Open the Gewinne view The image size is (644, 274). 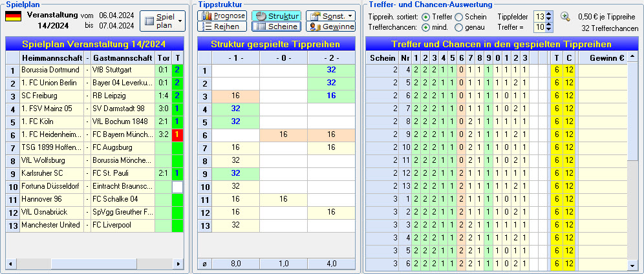[330, 26]
